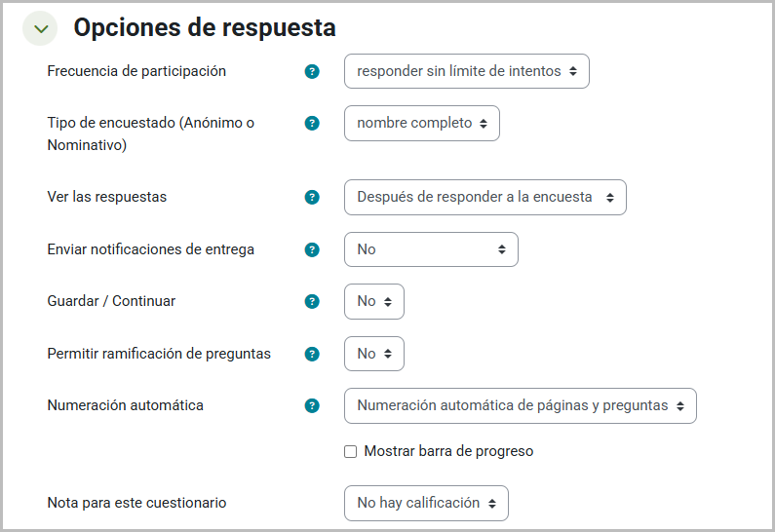This screenshot has height=532, width=775.
Task: Click the Mostrar barra de progreso label
Action: pyautogui.click(x=448, y=451)
